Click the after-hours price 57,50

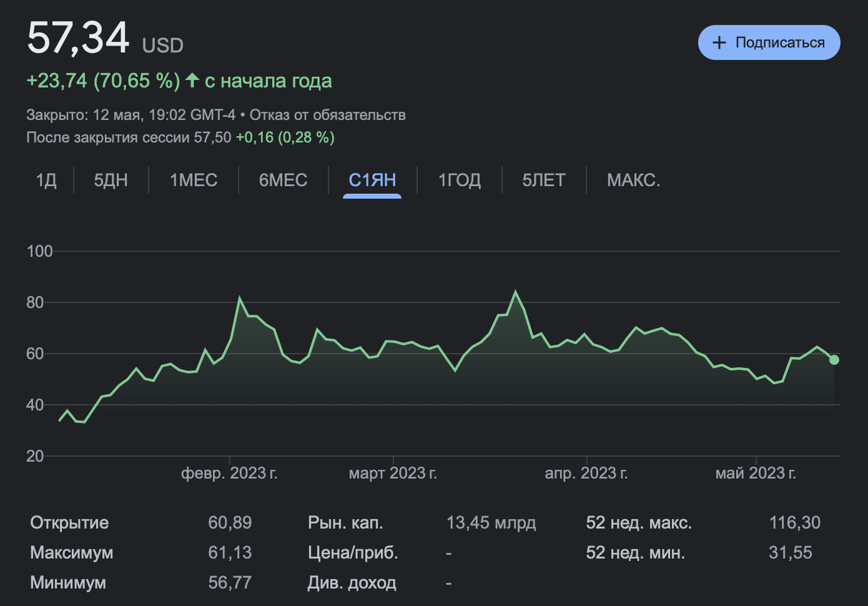[212, 137]
